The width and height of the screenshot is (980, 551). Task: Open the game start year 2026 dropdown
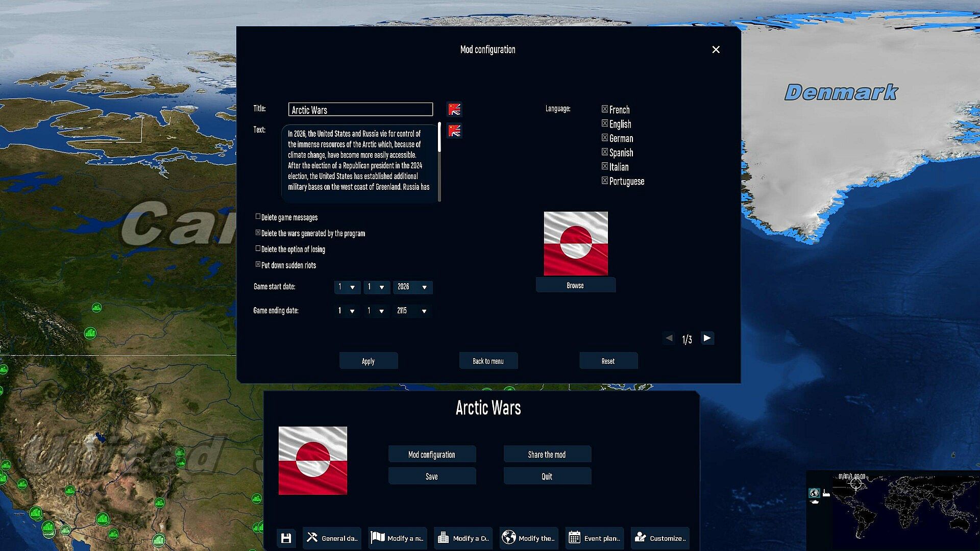pos(412,287)
